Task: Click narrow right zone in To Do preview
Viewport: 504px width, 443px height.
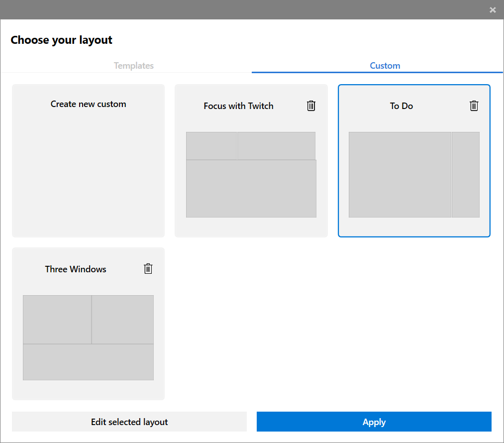Action: click(x=466, y=175)
